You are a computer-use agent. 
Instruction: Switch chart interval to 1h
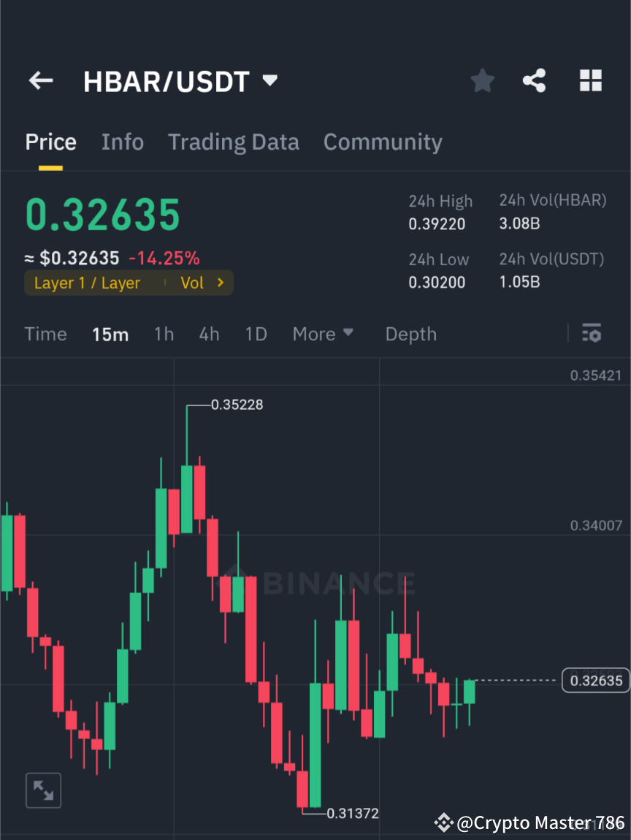164,334
